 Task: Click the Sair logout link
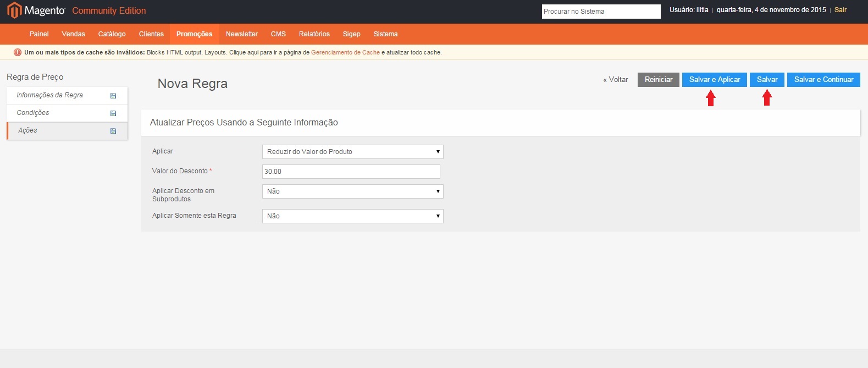tap(841, 10)
